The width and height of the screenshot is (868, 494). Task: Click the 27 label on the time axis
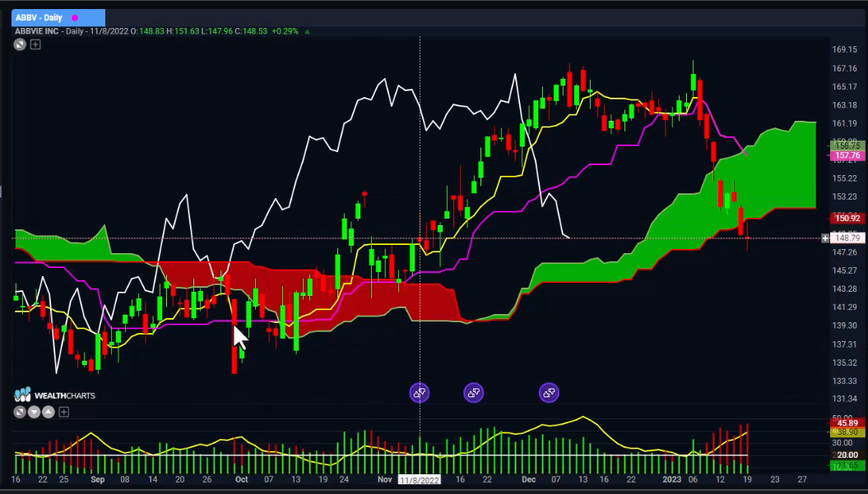click(802, 480)
